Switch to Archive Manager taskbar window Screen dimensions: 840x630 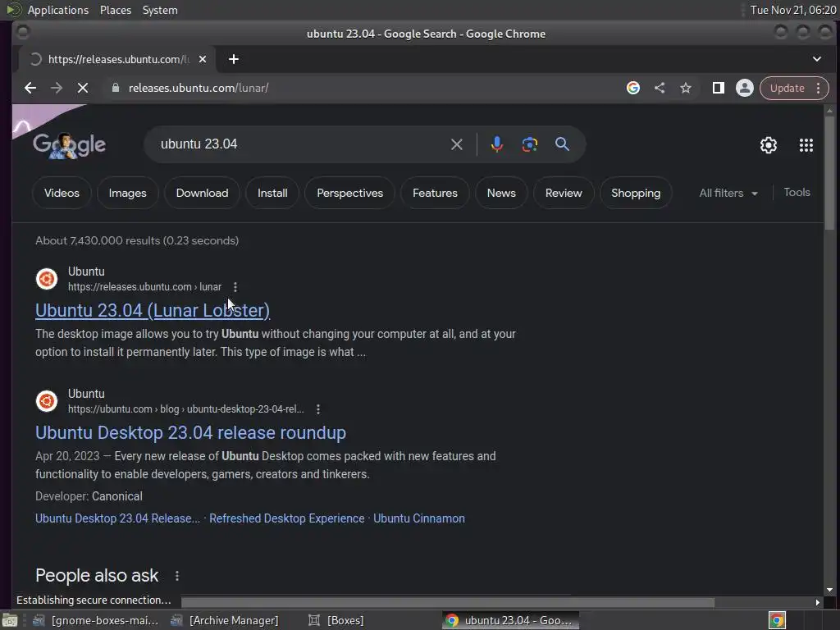tap(225, 620)
